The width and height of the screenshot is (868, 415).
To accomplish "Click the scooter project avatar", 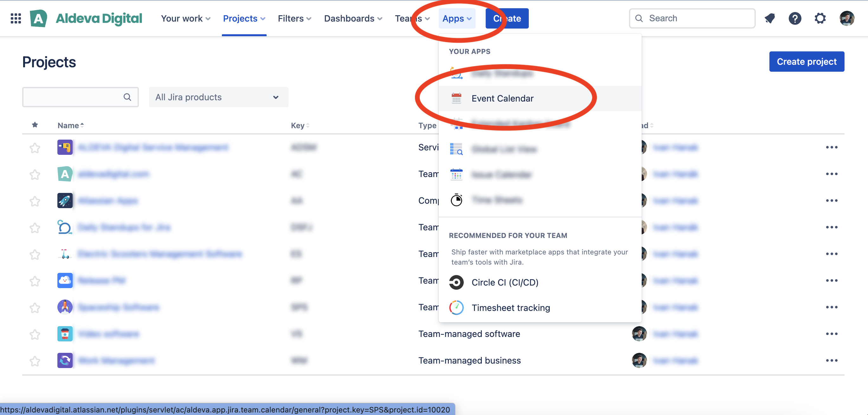I will point(65,254).
